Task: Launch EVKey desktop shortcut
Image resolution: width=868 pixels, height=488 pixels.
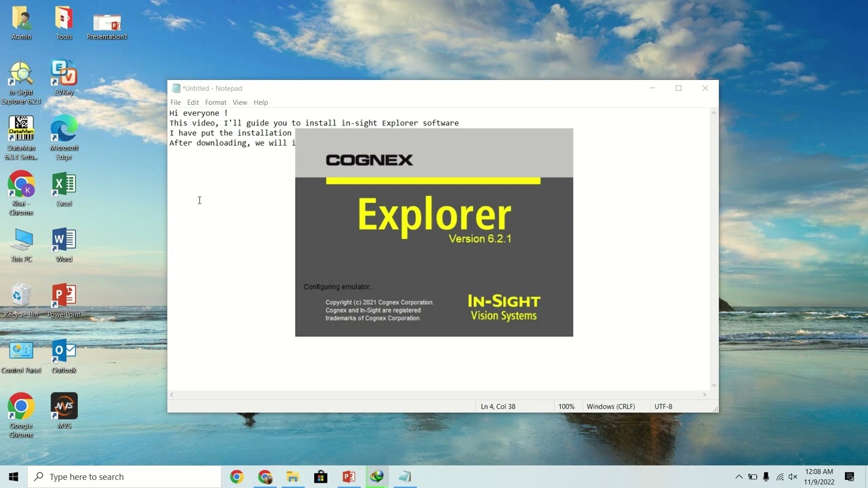Action: pyautogui.click(x=64, y=79)
